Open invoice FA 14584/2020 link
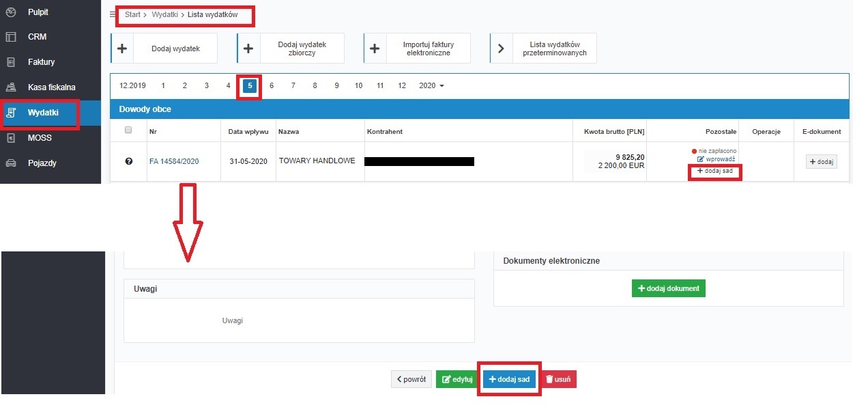This screenshot has width=868, height=414. [x=174, y=162]
